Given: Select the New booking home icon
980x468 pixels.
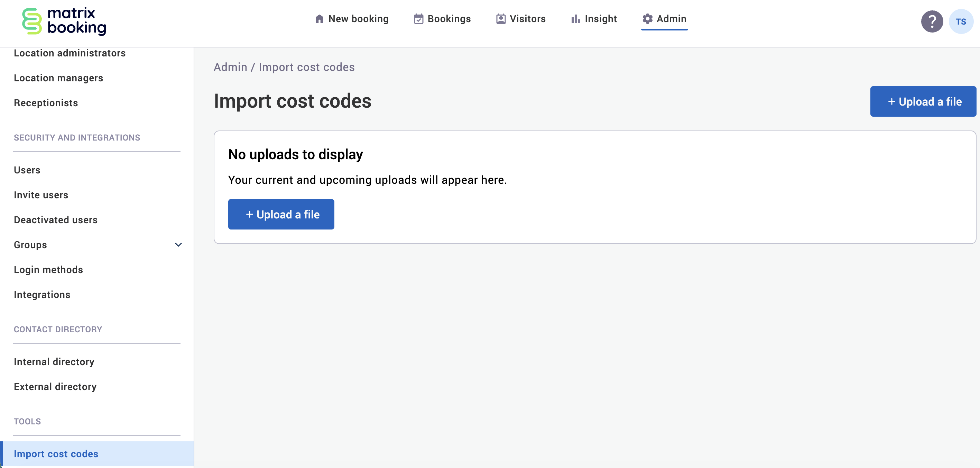Looking at the screenshot, I should 319,18.
